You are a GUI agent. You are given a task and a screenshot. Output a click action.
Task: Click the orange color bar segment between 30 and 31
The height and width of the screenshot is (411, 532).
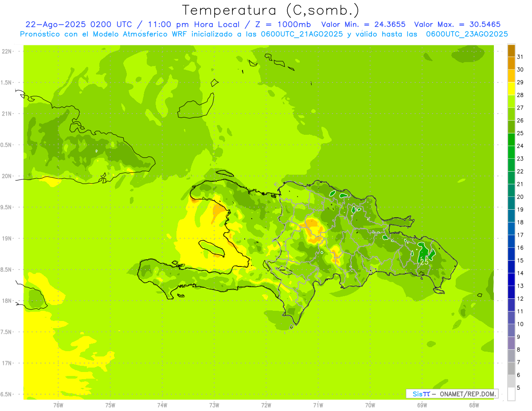coord(511,63)
